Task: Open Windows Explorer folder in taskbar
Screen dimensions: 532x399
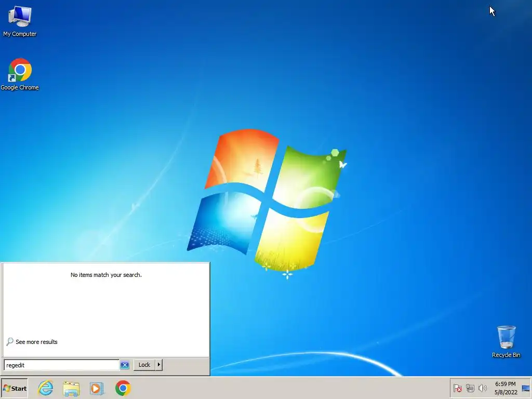Action: [x=71, y=388]
